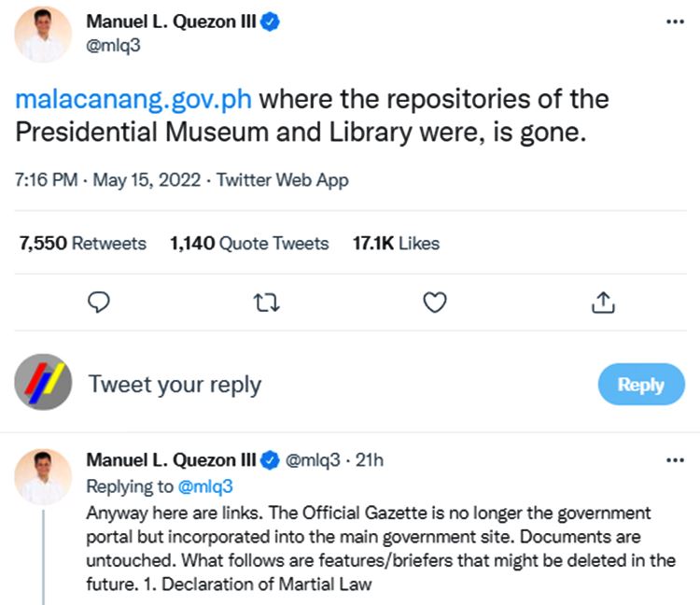This screenshot has width=700, height=605.
Task: Show the 17.1K Likes list
Action: pyautogui.click(x=396, y=244)
